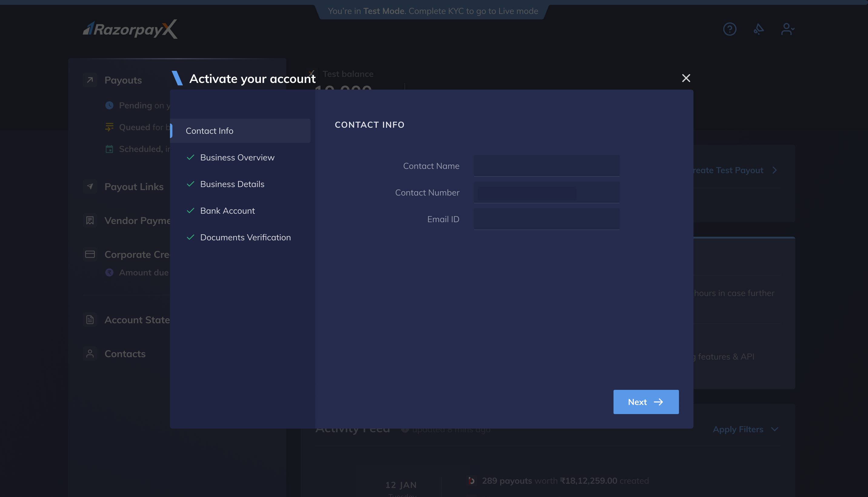
Task: Click the Corporate Credit card icon
Action: (90, 255)
